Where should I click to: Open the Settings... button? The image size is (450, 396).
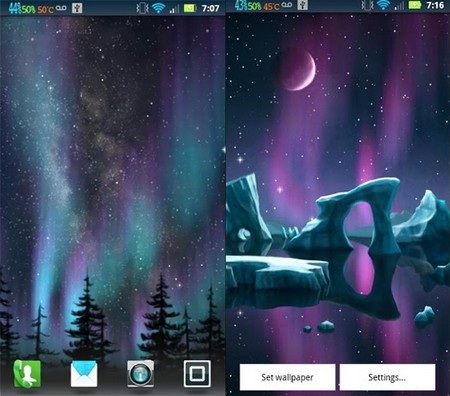point(387,377)
